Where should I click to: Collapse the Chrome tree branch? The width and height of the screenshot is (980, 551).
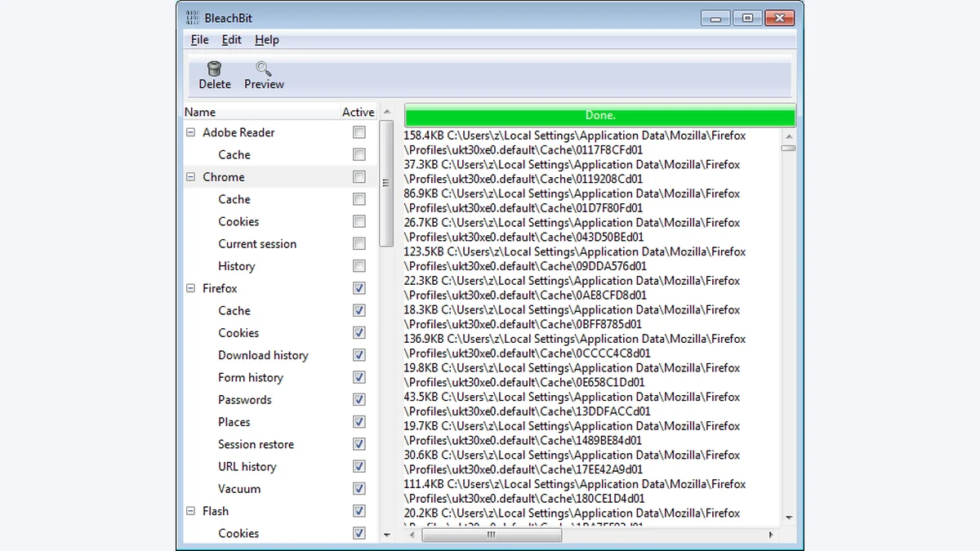click(x=191, y=177)
